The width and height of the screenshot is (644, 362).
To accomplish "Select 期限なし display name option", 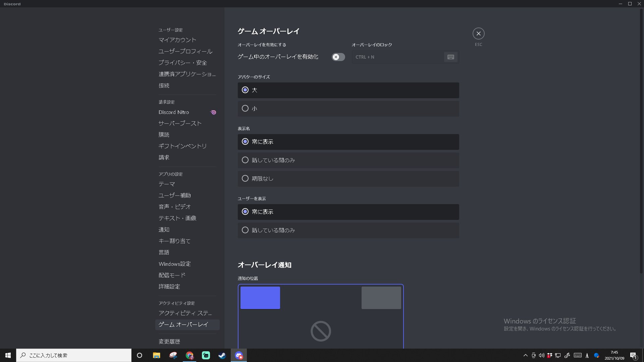I will point(348,179).
